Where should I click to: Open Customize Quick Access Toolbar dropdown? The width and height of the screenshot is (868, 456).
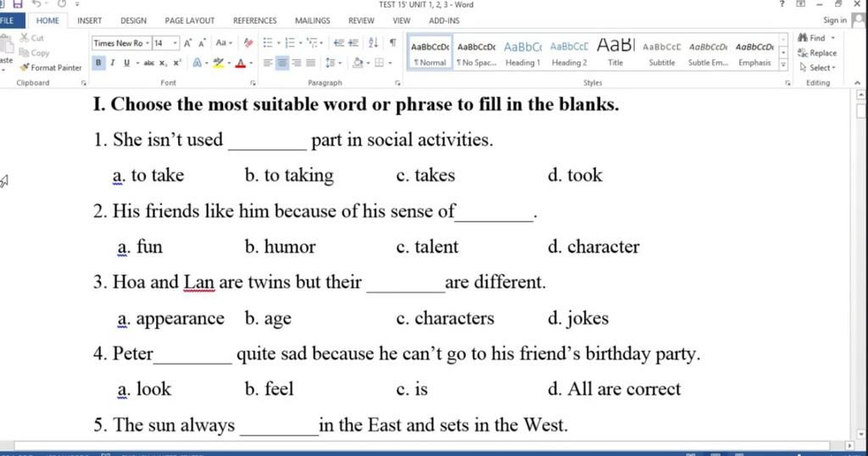[x=77, y=4]
